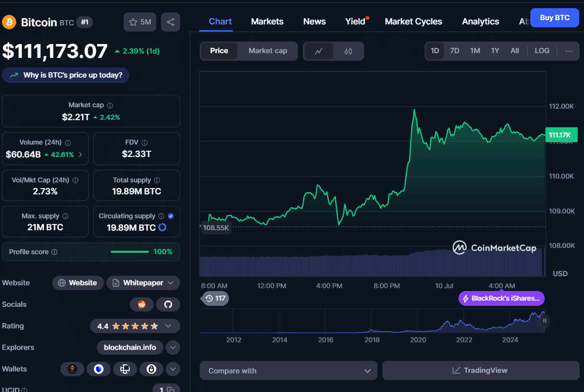Open the blockchain.info explorer

(x=130, y=347)
